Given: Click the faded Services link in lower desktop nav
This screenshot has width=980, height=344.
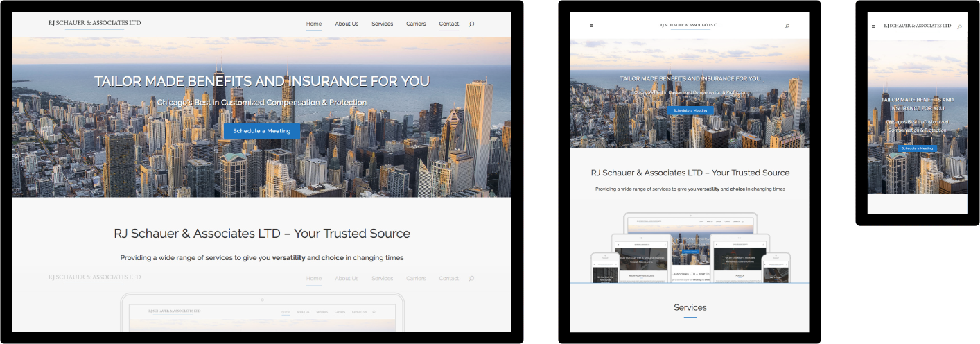Looking at the screenshot, I should point(382,278).
